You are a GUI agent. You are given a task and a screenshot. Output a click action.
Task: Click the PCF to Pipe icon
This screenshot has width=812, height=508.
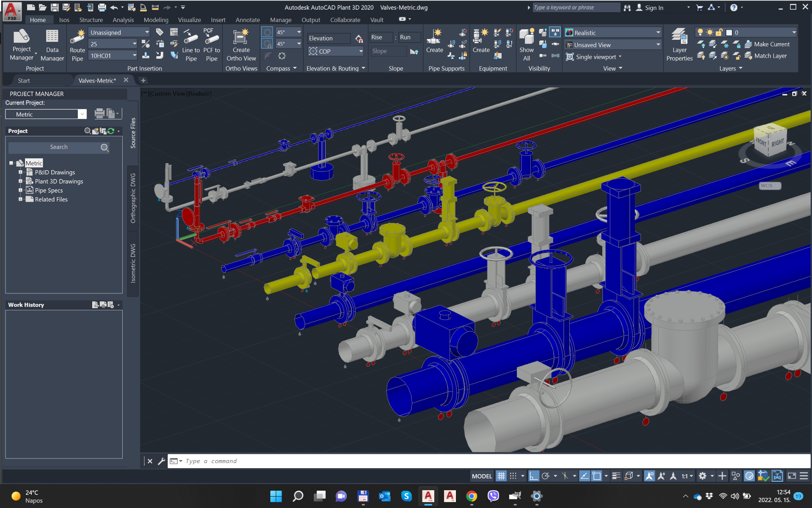pos(211,37)
